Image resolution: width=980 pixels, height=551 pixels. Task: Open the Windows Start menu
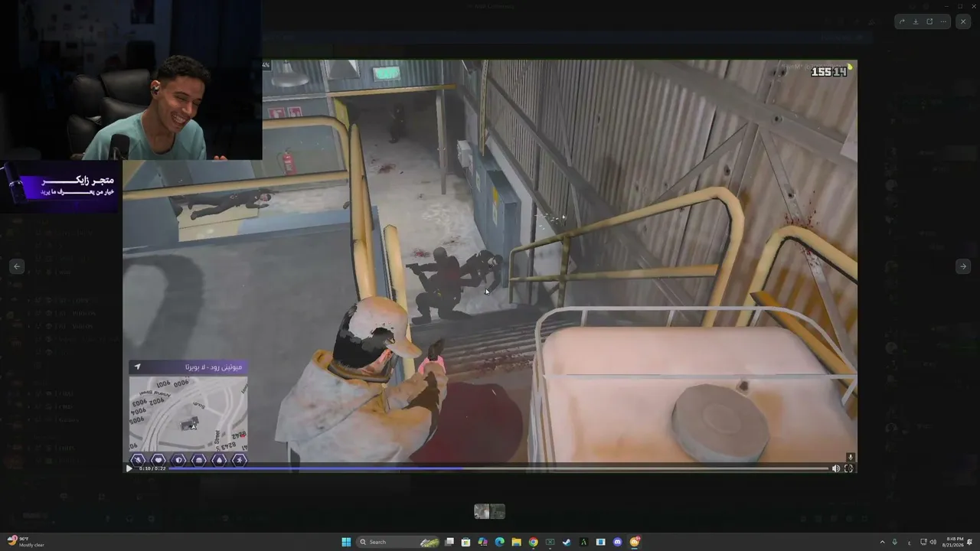point(346,542)
